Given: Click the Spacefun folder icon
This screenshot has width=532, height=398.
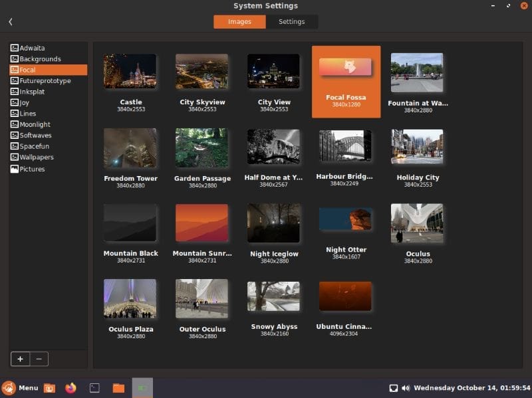Looking at the screenshot, I should point(14,146).
